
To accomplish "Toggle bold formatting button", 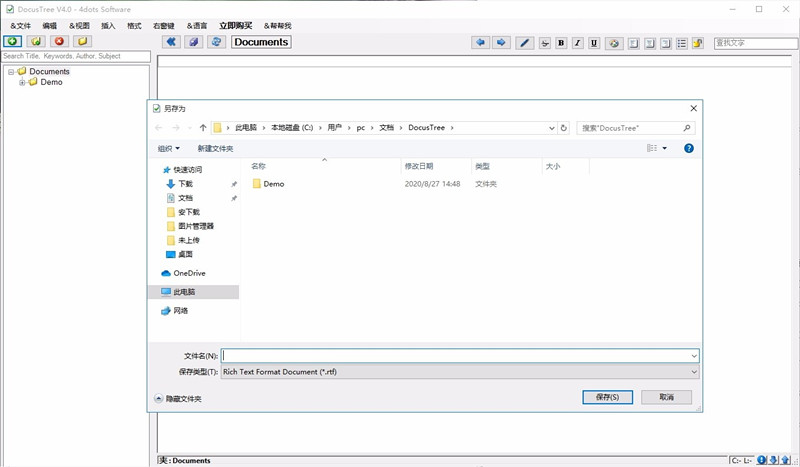I will [x=561, y=43].
